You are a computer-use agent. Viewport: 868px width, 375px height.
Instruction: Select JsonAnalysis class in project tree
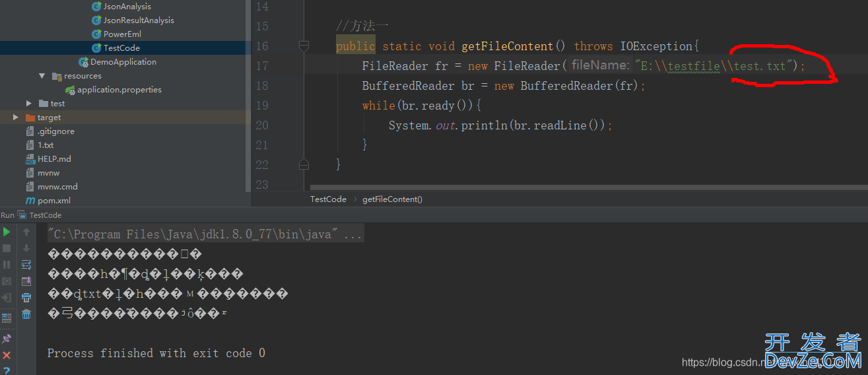[127, 7]
